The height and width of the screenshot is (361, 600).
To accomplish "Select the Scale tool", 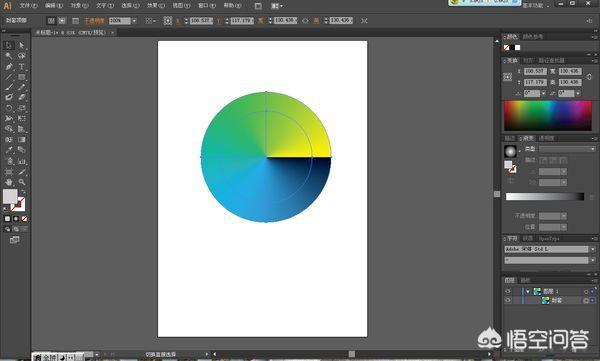I will pyautogui.click(x=22, y=108).
